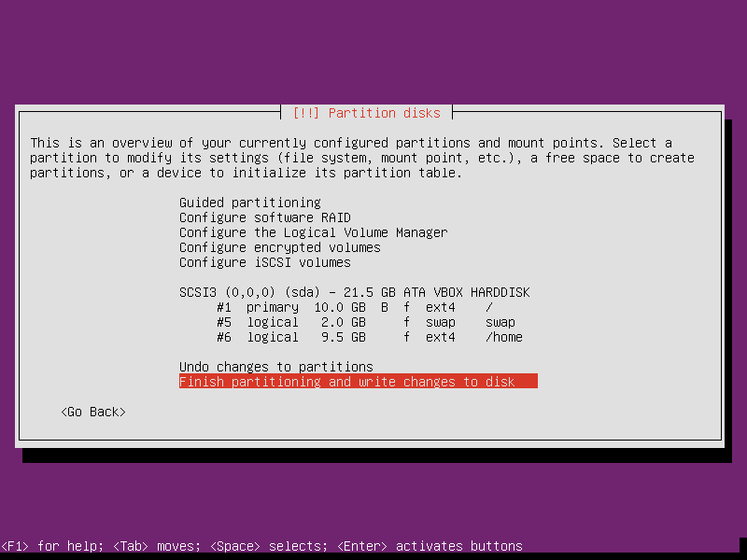Viewport: 747px width, 560px height.
Task: Click the bootable flag B on partition #1
Action: pos(385,307)
